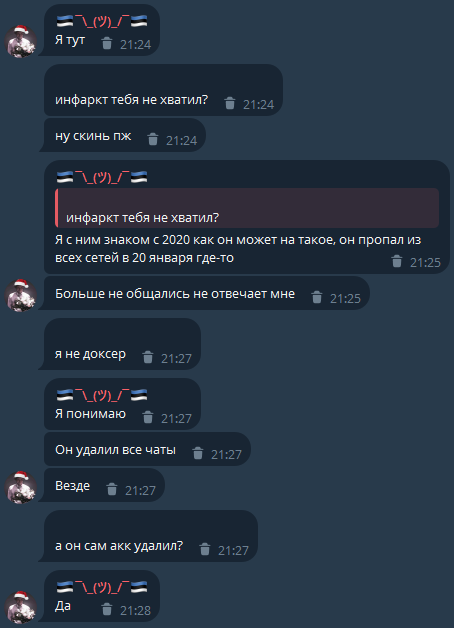Click trash icon beside "Везде"
The width and height of the screenshot is (454, 628).
112,489
